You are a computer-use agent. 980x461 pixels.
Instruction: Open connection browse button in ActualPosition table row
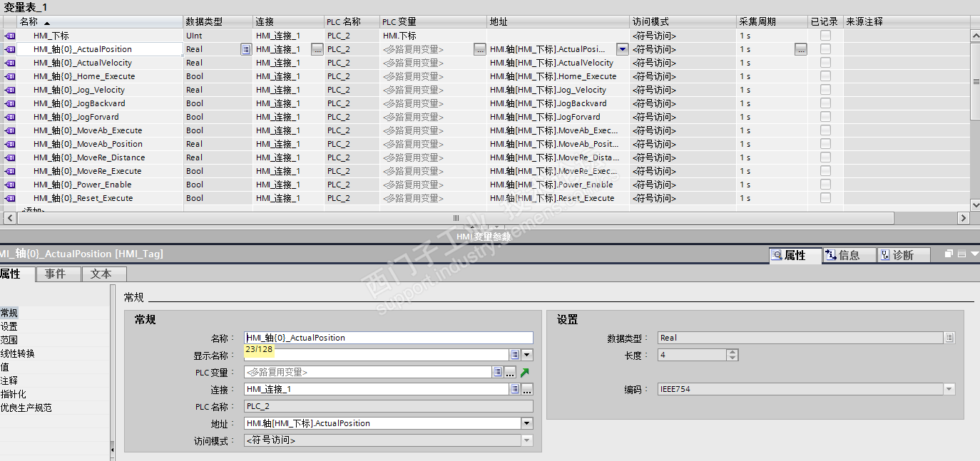pos(317,49)
